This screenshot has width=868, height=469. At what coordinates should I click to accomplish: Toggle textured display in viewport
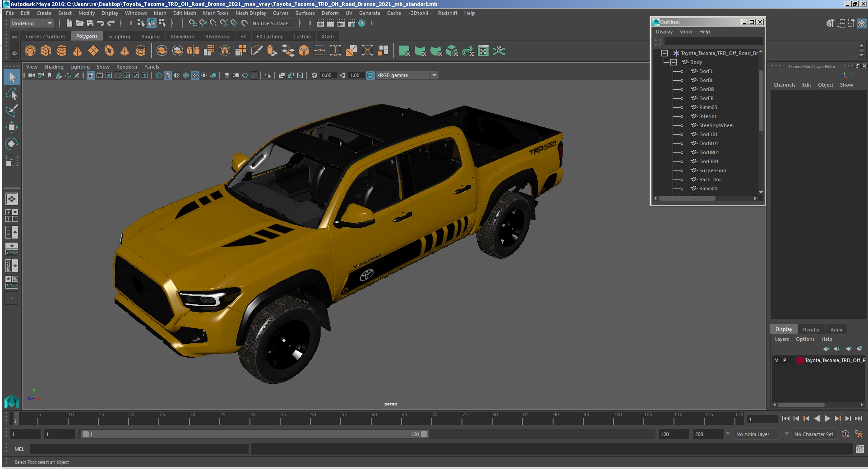pyautogui.click(x=195, y=75)
